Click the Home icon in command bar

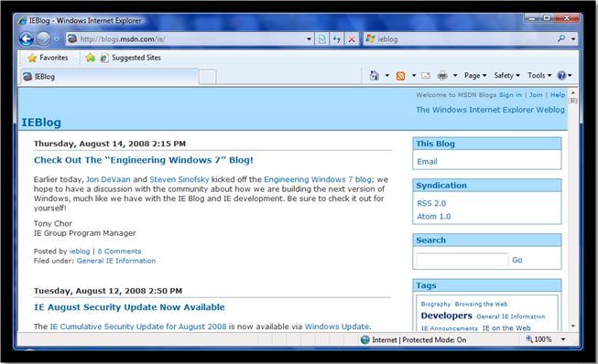(375, 75)
